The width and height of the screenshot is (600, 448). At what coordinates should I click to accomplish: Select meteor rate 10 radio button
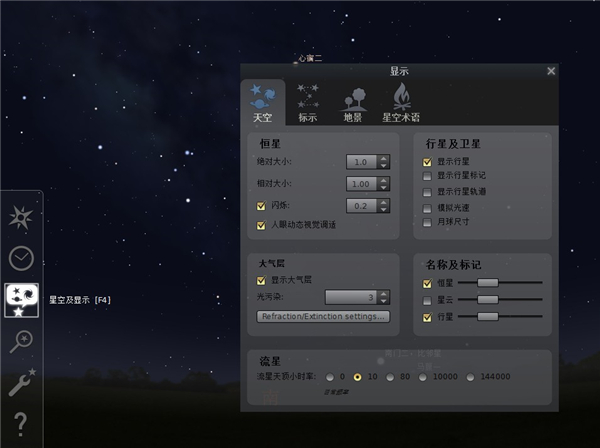357,377
